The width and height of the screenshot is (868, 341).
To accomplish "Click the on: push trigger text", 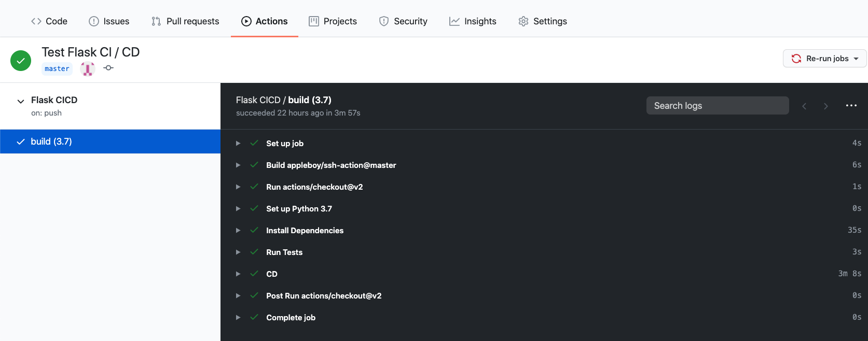I will pos(46,113).
